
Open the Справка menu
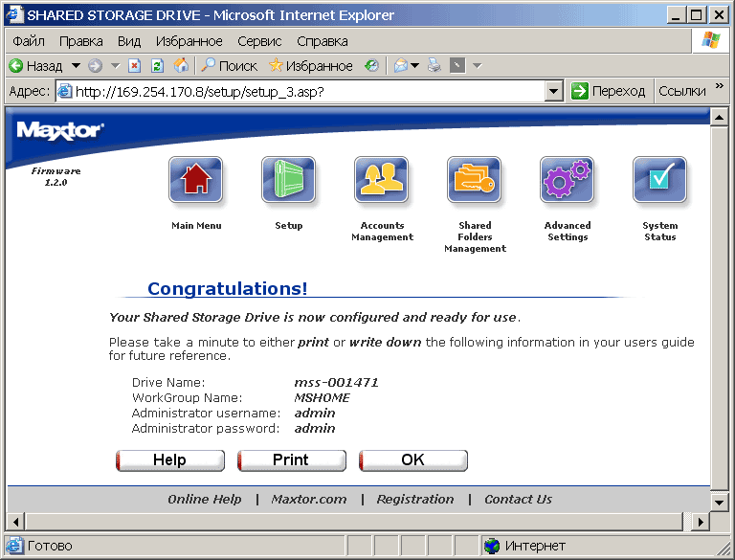[x=322, y=41]
